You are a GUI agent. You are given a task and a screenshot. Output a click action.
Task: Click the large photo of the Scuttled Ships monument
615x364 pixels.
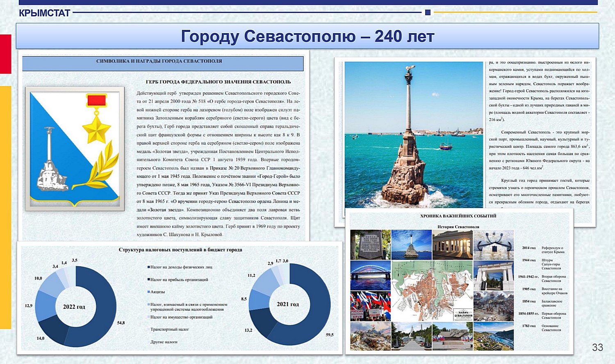(x=414, y=135)
